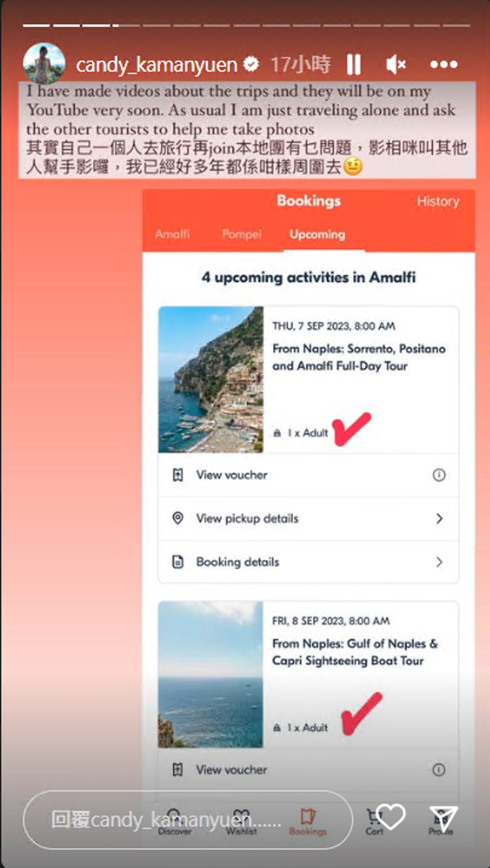Image resolution: width=490 pixels, height=868 pixels.
Task: Open the three-dots more options menu
Action: point(444,64)
